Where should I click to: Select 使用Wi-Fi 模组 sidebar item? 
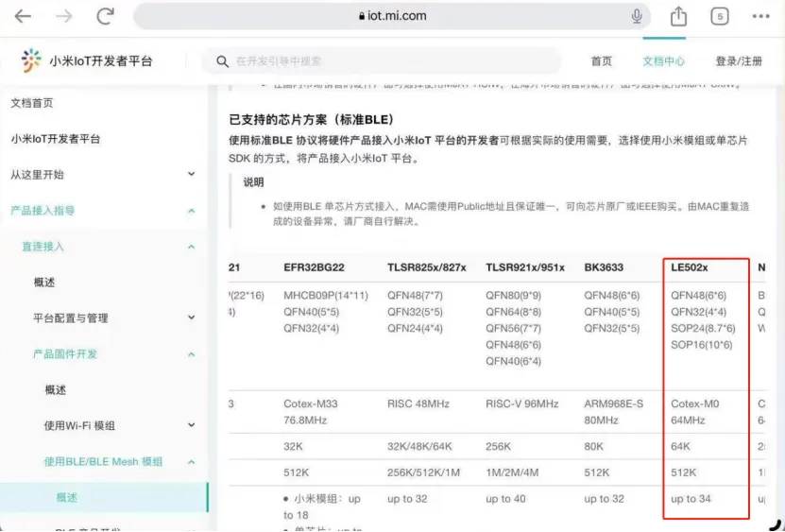(79, 426)
